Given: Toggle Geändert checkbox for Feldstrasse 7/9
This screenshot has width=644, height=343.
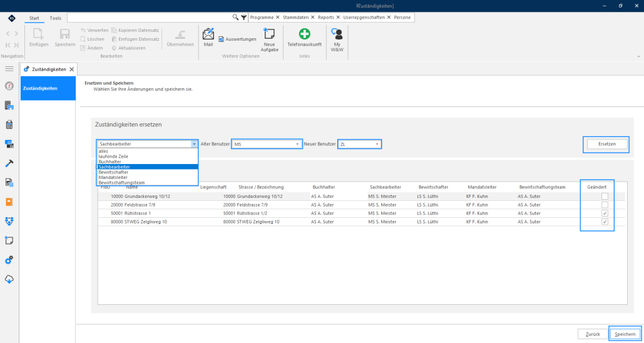Looking at the screenshot, I should coord(605,205).
